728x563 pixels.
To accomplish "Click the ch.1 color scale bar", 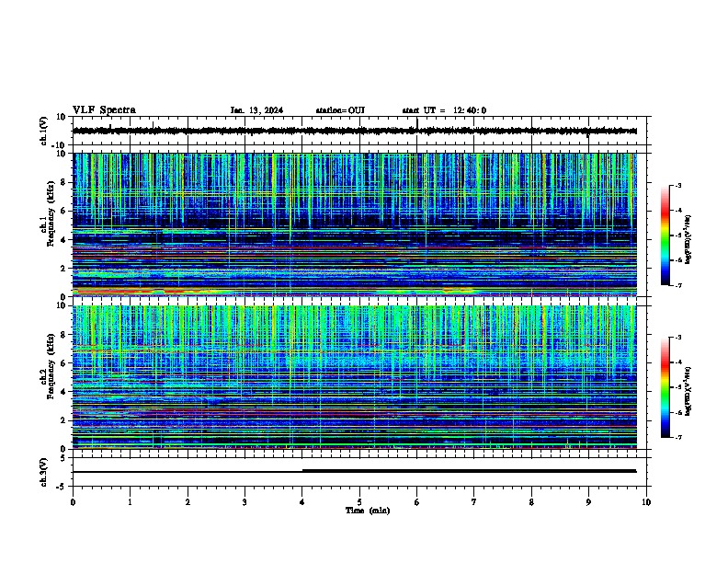I will tap(665, 236).
